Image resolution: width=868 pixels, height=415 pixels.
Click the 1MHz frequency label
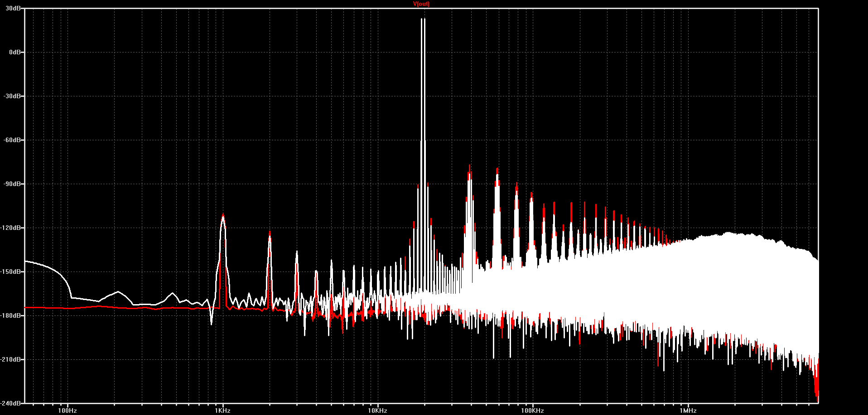(688, 411)
